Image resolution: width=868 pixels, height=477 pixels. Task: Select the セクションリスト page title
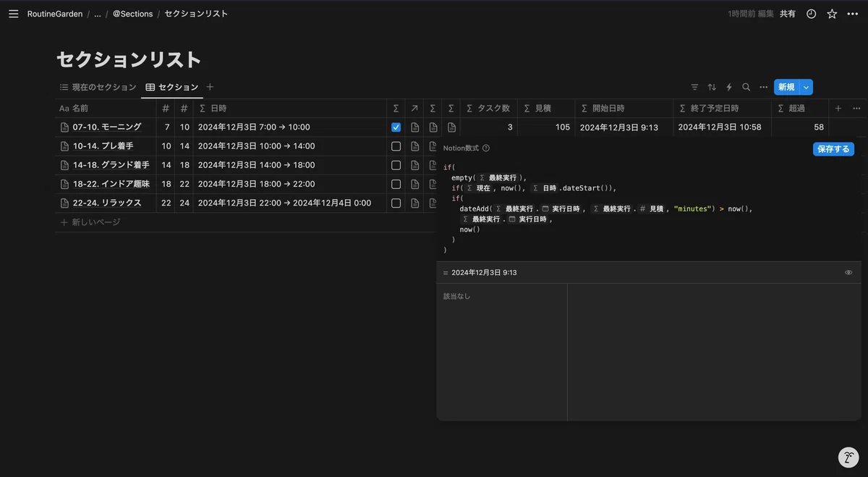(x=129, y=59)
